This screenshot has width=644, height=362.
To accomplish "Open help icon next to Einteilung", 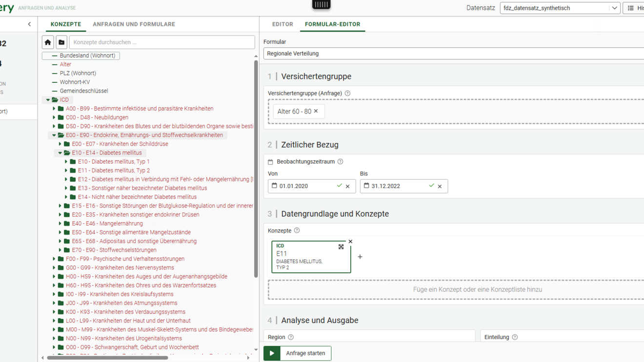I will click(515, 337).
